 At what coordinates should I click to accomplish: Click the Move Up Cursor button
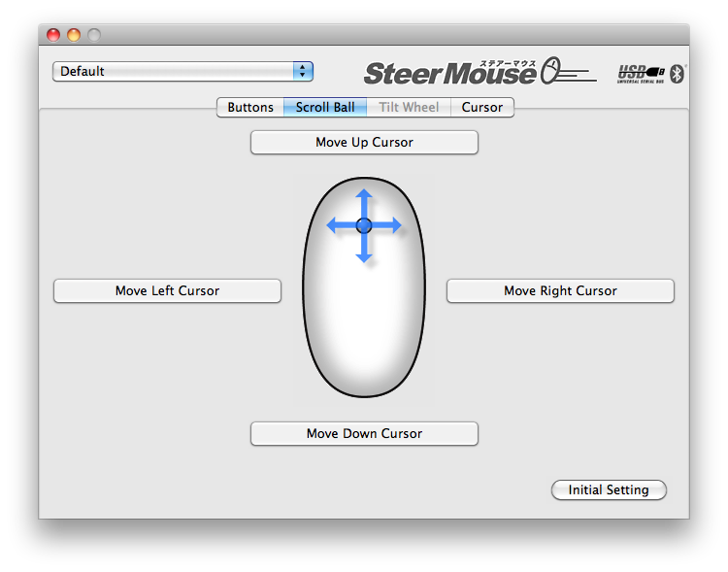point(364,142)
